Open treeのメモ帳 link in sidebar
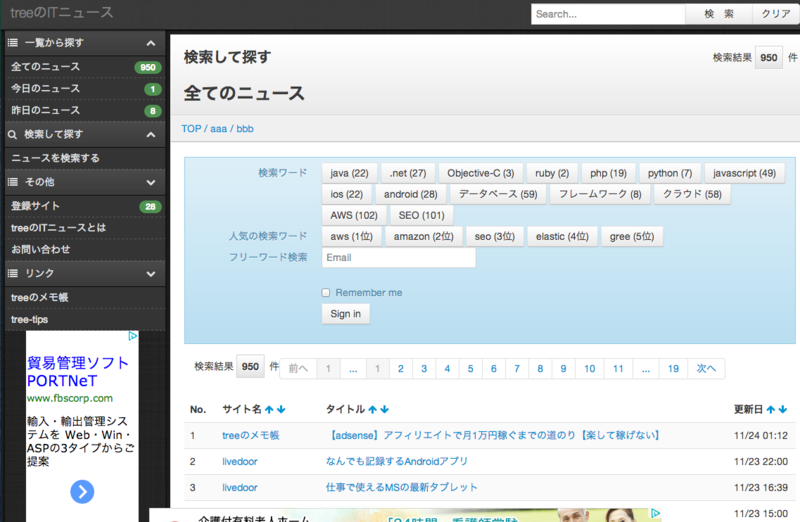The width and height of the screenshot is (800, 522). coord(85,297)
